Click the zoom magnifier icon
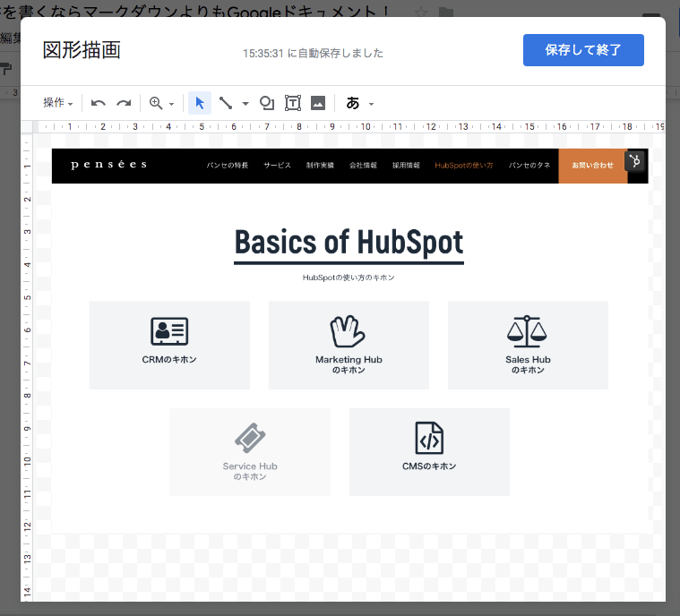The height and width of the screenshot is (616, 680). coord(156,103)
